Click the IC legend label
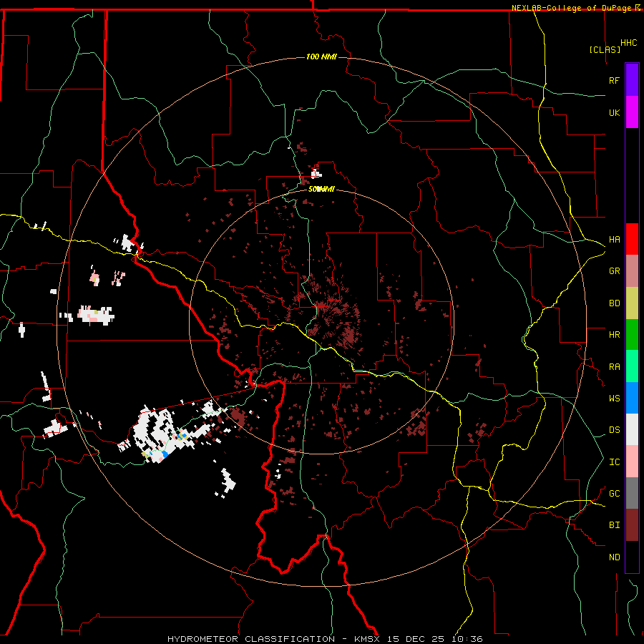Viewport: 644px width, 644px height. 614,462
